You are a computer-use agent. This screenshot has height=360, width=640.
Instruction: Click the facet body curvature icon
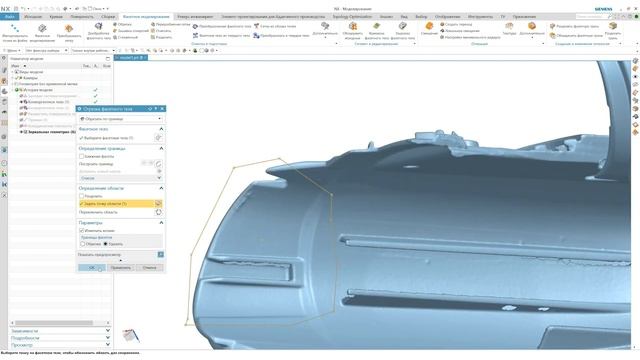[376, 27]
